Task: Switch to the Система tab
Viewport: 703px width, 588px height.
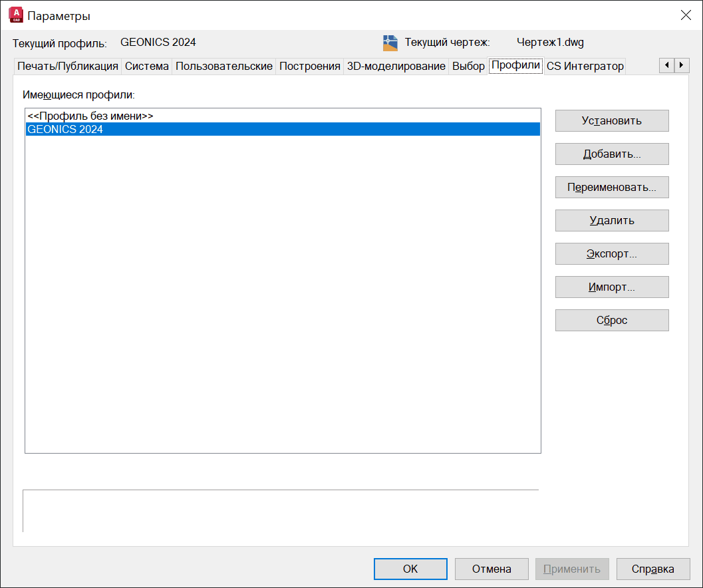Action: 147,67
